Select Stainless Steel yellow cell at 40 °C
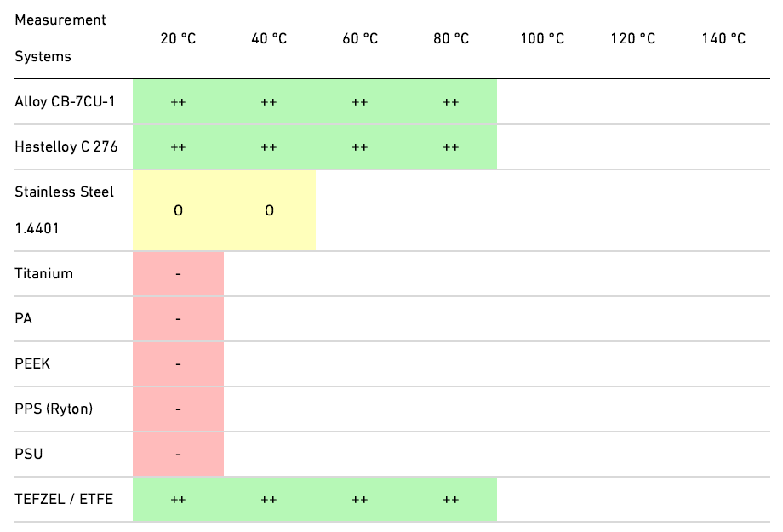Viewport: 783px width, 532px height. click(269, 210)
